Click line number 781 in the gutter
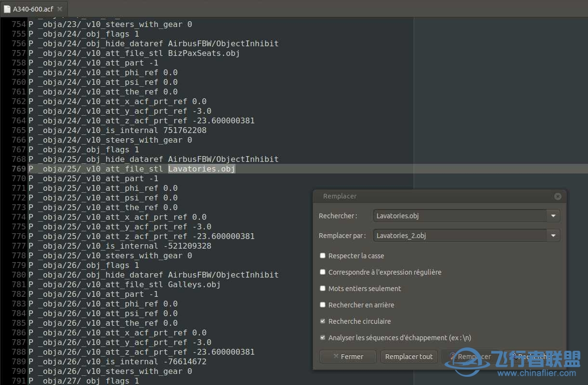Screen dimensions: 588x385 19,285
